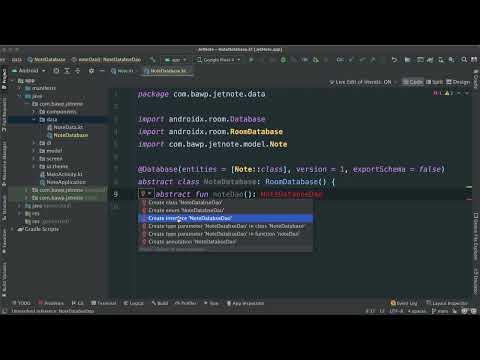Viewport: 480px width, 360px height.
Task: Select the screen package in project tree
Action: 51,159
